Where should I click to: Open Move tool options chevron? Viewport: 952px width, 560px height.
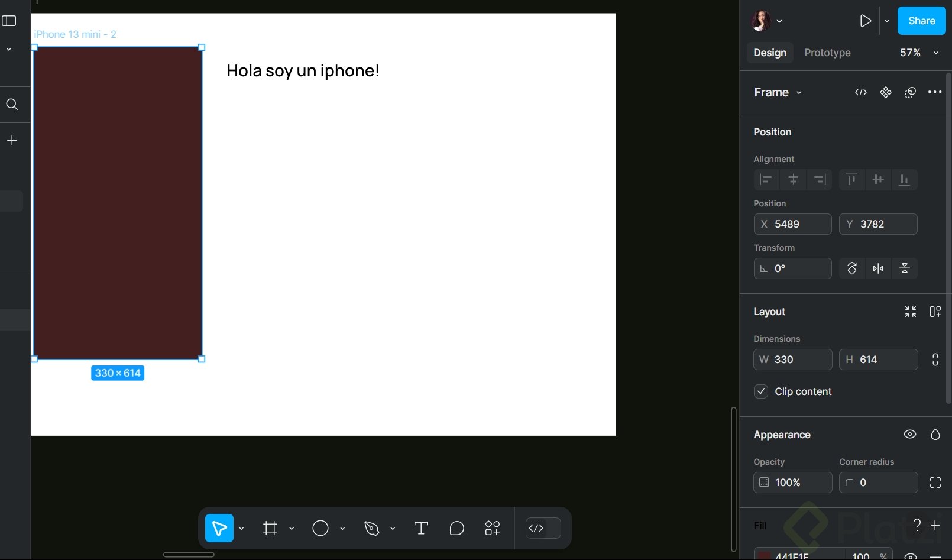241,528
